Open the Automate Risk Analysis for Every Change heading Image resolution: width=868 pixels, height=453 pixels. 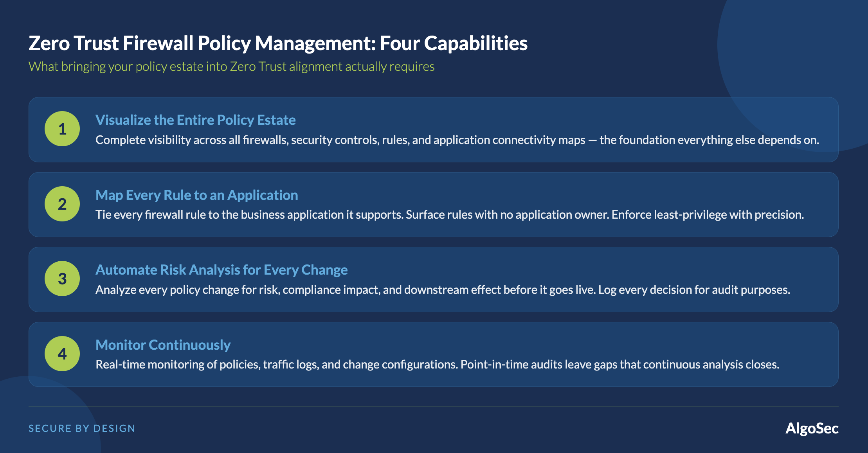222,270
